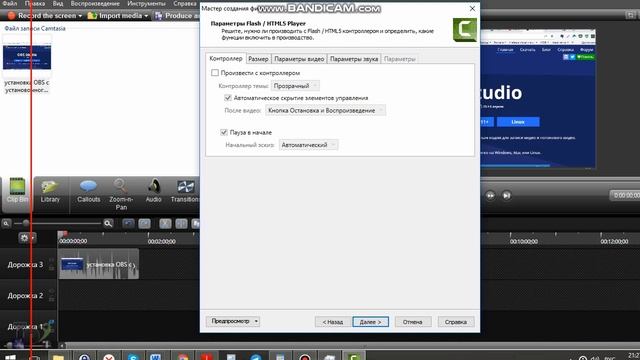This screenshot has height=360, width=640.
Task: Click the next-clip button in preview
Action: [x=506, y=196]
